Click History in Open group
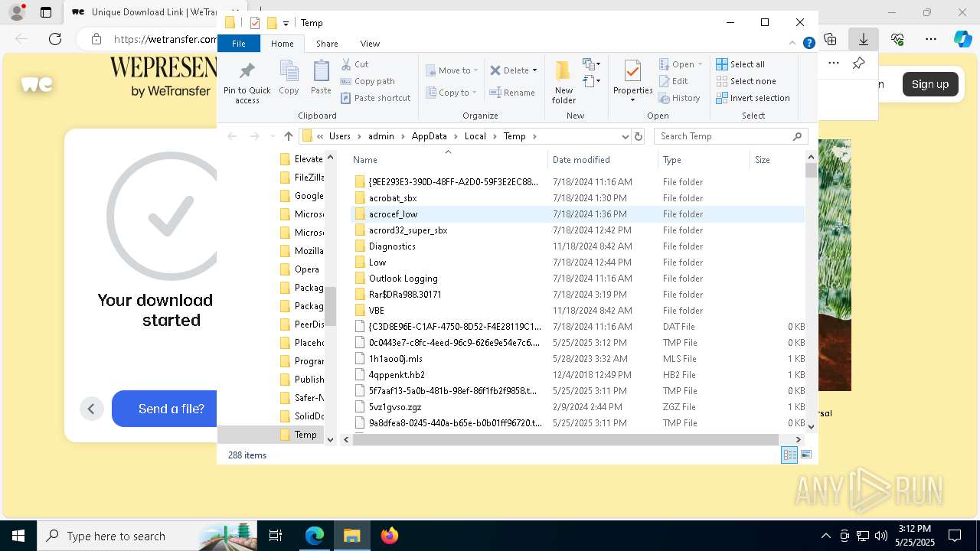The width and height of the screenshot is (980, 551). coord(678,98)
